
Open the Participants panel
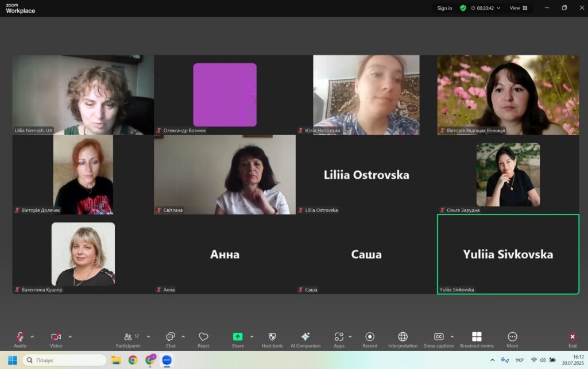pyautogui.click(x=129, y=337)
